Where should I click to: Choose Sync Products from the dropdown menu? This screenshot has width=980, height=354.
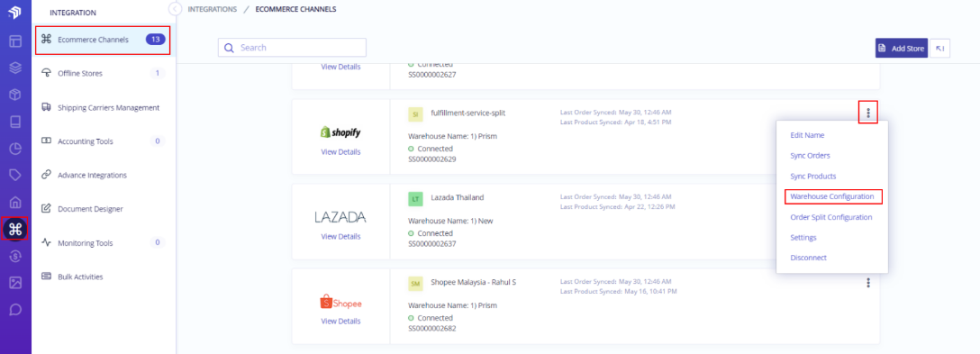813,177
